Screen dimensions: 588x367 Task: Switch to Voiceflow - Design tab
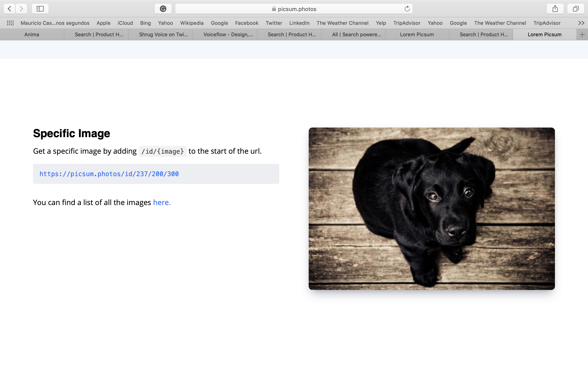228,34
